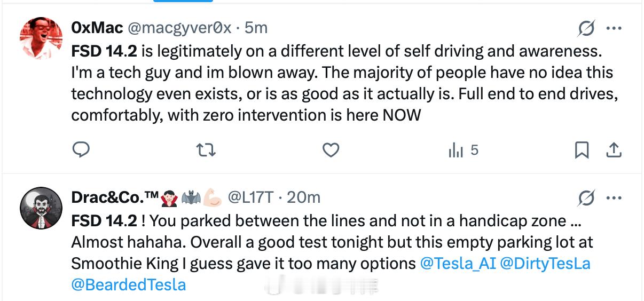Click the @macgyver0x handle
The image size is (644, 301).
(180, 27)
